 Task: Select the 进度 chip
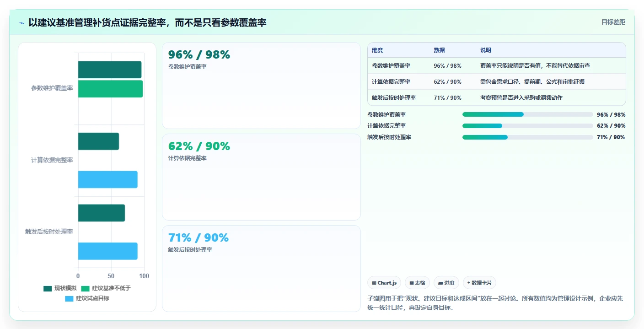point(446,283)
